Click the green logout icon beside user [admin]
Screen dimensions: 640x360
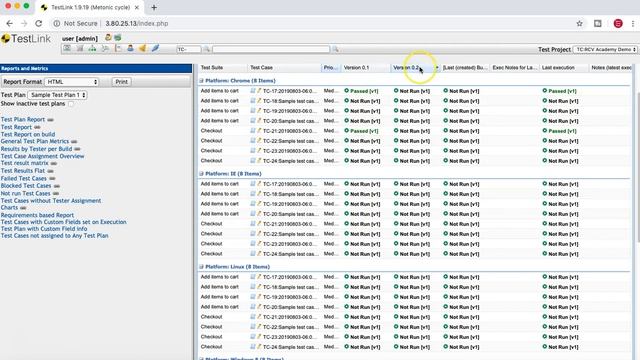tap(118, 38)
